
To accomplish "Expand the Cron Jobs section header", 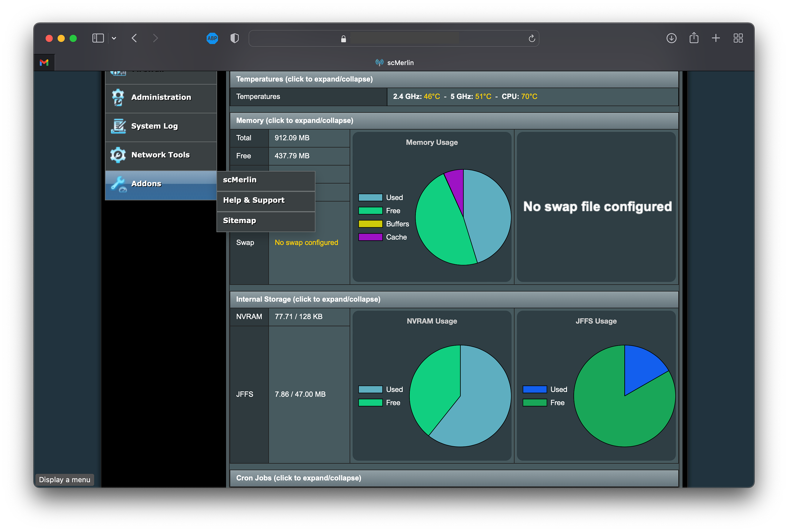I will [454, 478].
